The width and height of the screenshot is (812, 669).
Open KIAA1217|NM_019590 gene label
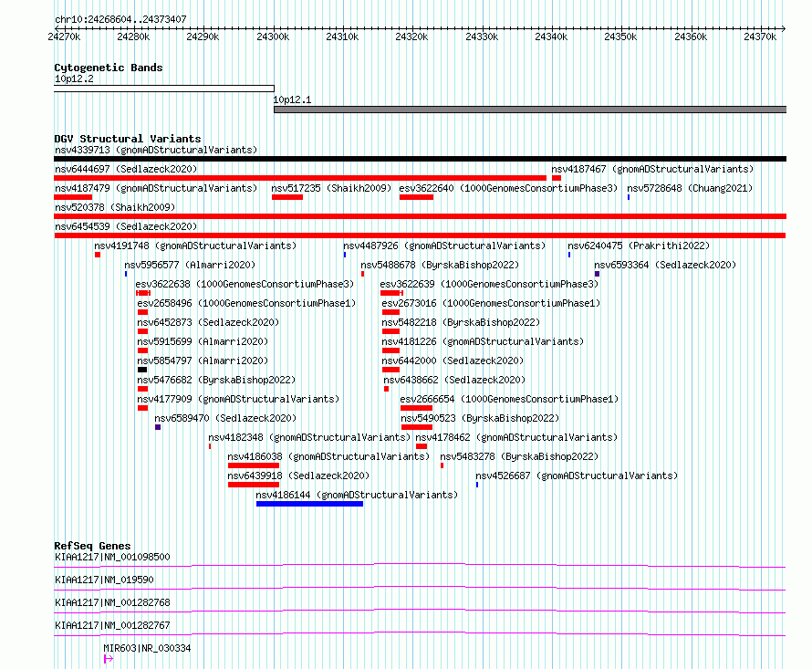[x=104, y=580]
